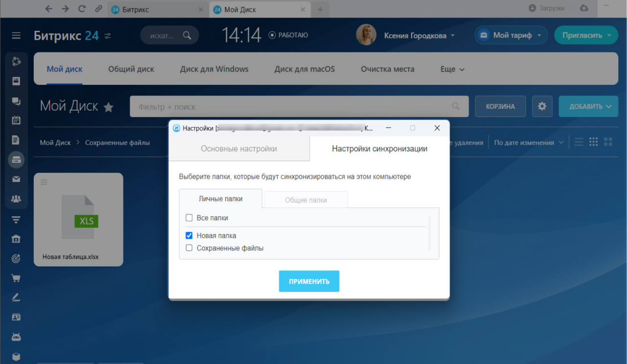Open the Диск для macOS tab
Screen dimensions: 627x364
pyautogui.click(x=305, y=69)
